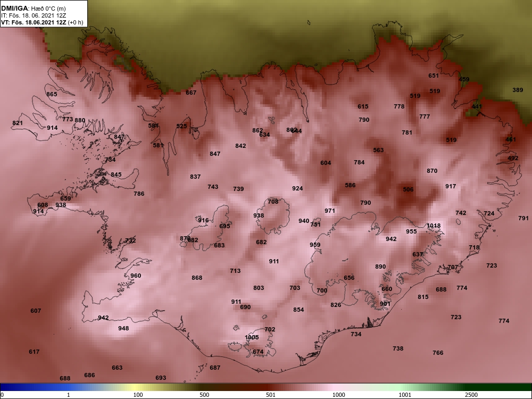Viewport: 532px width, 399px height.
Task: Select the map value 948
Action: click(123, 328)
